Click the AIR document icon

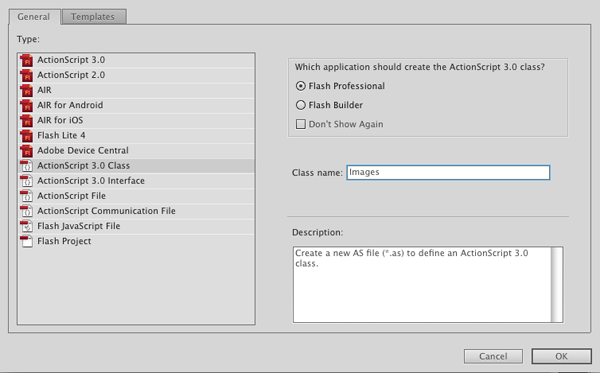[x=26, y=90]
